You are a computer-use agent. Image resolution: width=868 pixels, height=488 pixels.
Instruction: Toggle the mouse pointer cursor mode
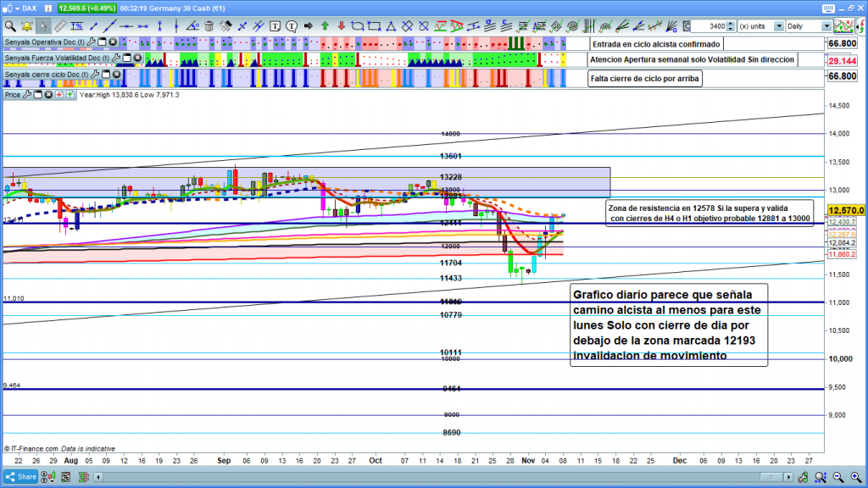point(43,26)
